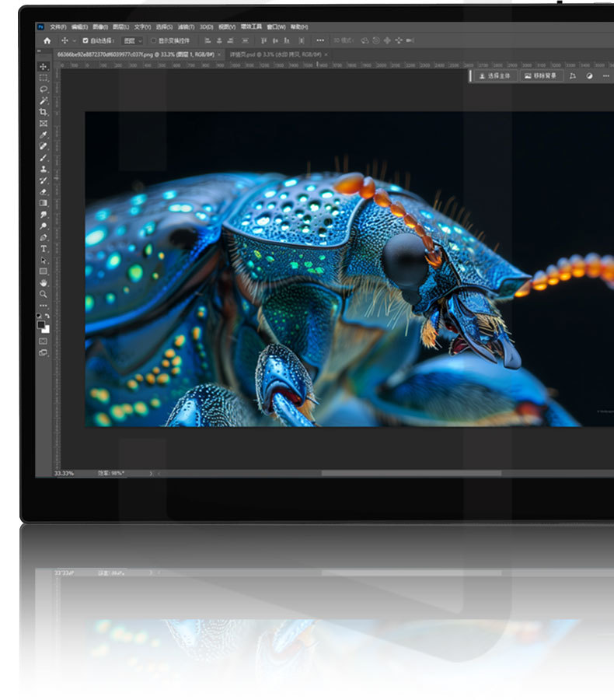Enable the 显示变换控件 checkbox
The image size is (614, 700).
coord(154,40)
